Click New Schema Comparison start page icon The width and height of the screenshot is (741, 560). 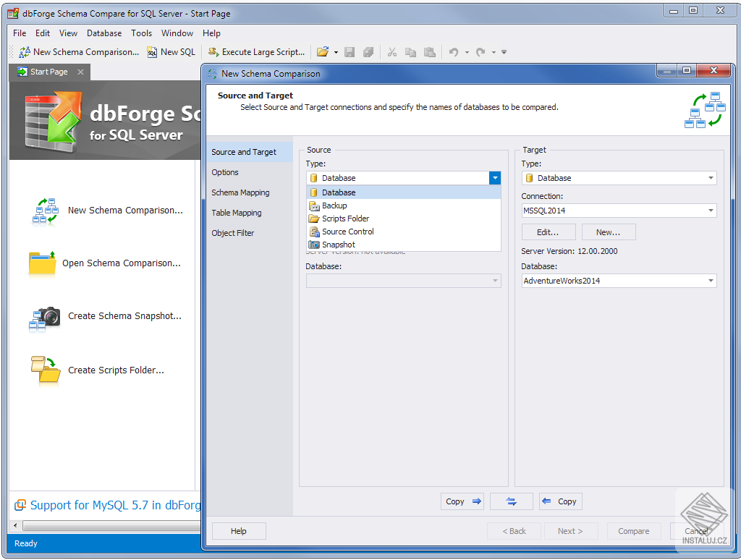pyautogui.click(x=46, y=211)
